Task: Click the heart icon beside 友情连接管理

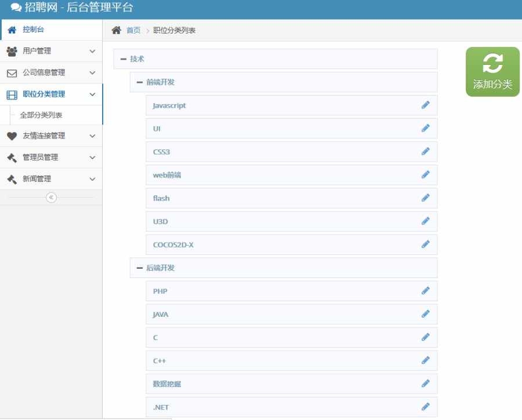Action: pos(12,136)
